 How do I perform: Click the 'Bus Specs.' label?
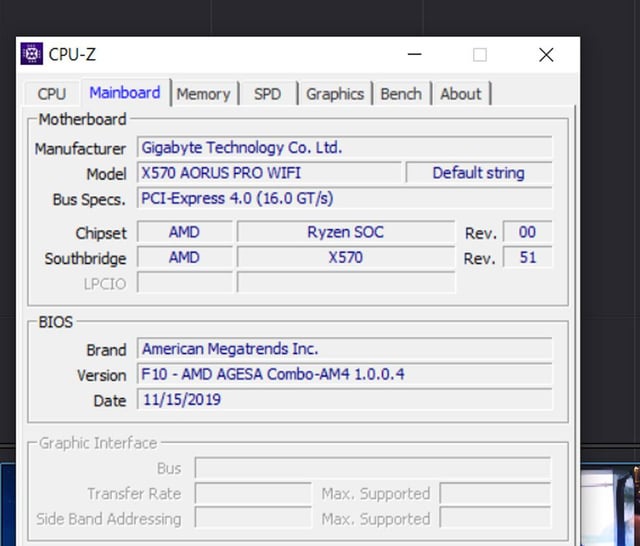[89, 200]
